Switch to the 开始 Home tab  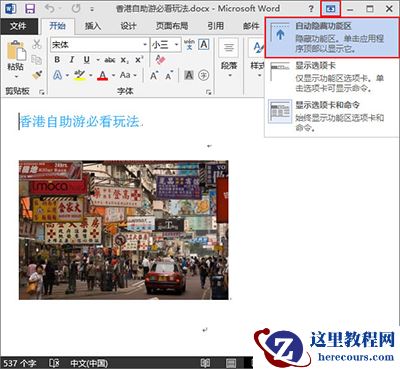coord(57,26)
